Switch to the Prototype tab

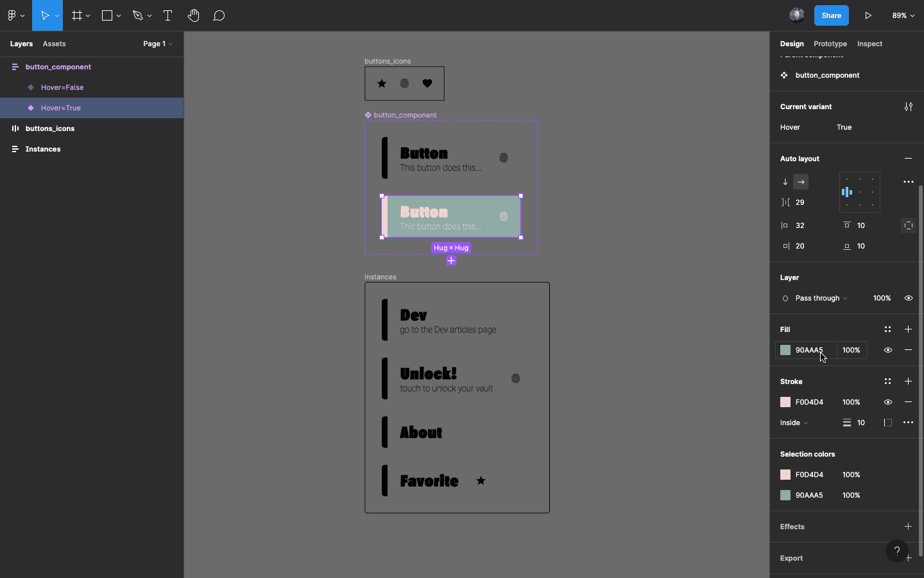(x=830, y=44)
